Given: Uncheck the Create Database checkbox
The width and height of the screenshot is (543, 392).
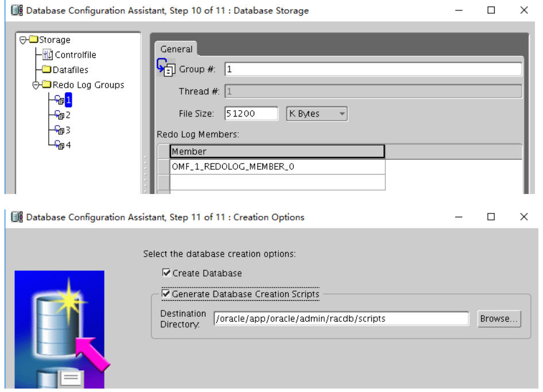Looking at the screenshot, I should click(x=166, y=273).
